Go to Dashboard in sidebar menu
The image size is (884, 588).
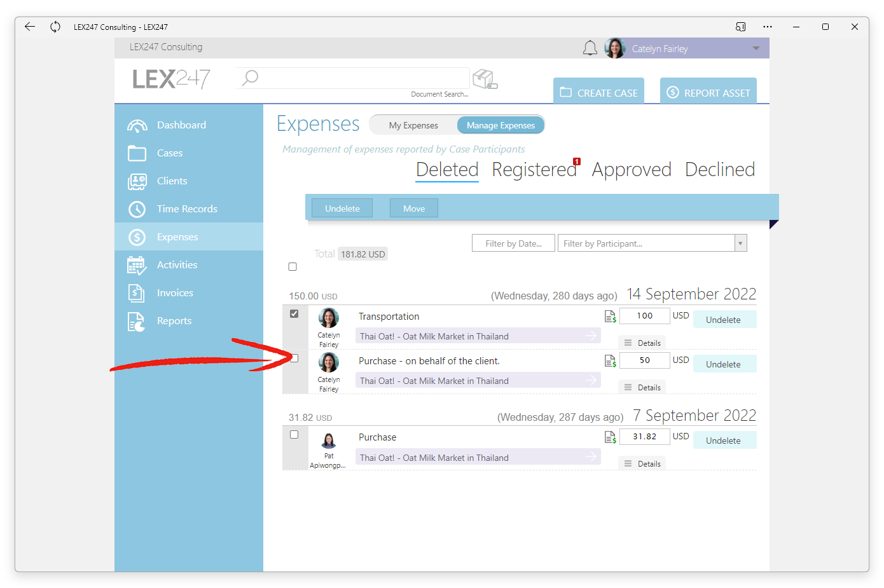point(181,125)
